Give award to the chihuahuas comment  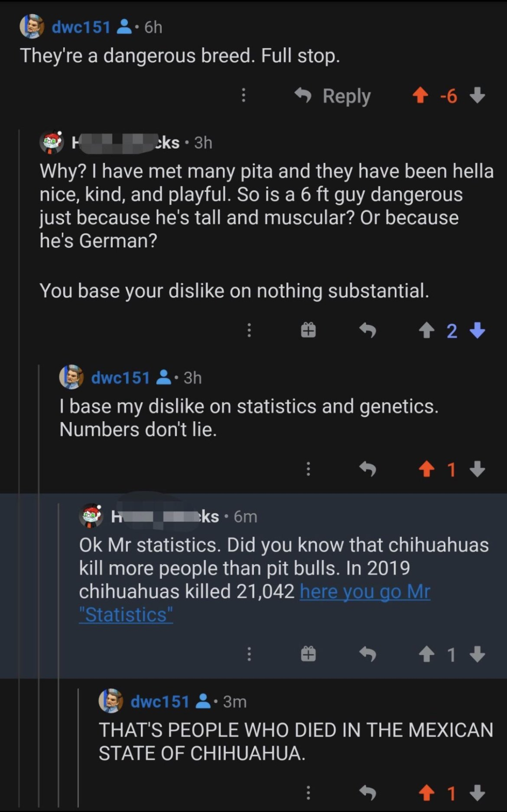[x=308, y=654]
